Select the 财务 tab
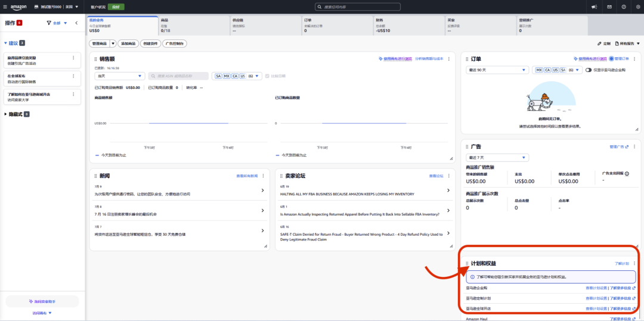644x321 pixels. 409,26
